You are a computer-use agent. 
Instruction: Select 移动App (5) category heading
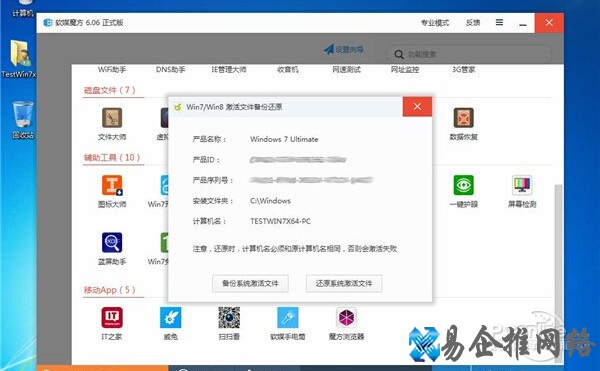109,290
